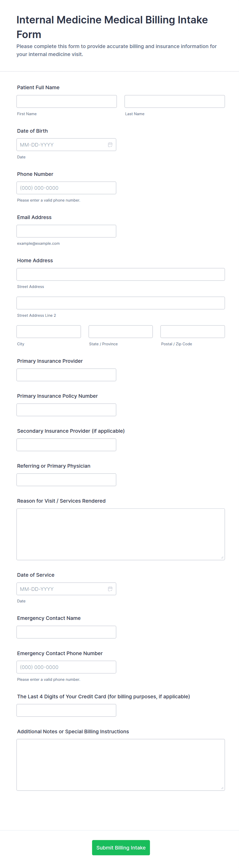
Task: Click the Street Address Line 2 field
Action: click(121, 303)
